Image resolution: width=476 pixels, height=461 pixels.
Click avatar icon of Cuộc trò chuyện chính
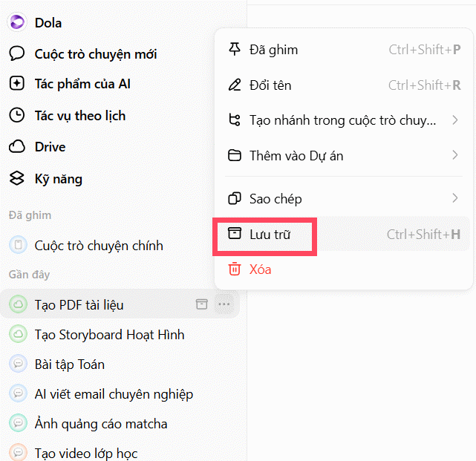coord(19,245)
